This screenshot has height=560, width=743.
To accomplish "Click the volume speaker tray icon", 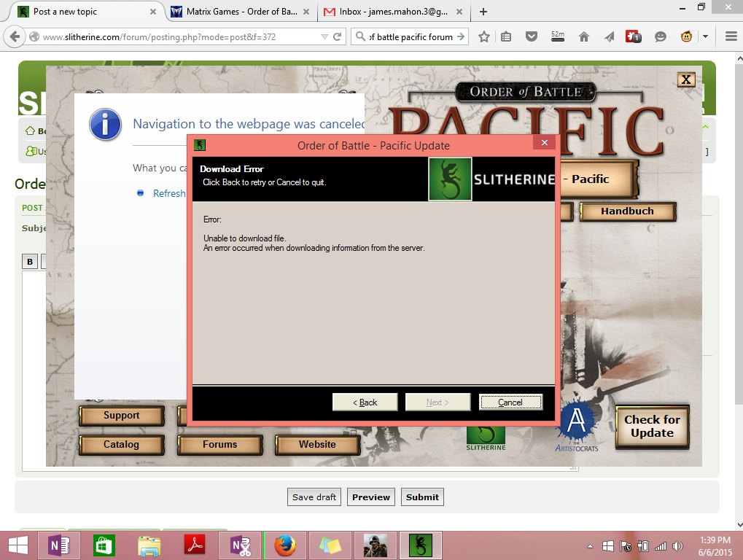I will click(677, 546).
